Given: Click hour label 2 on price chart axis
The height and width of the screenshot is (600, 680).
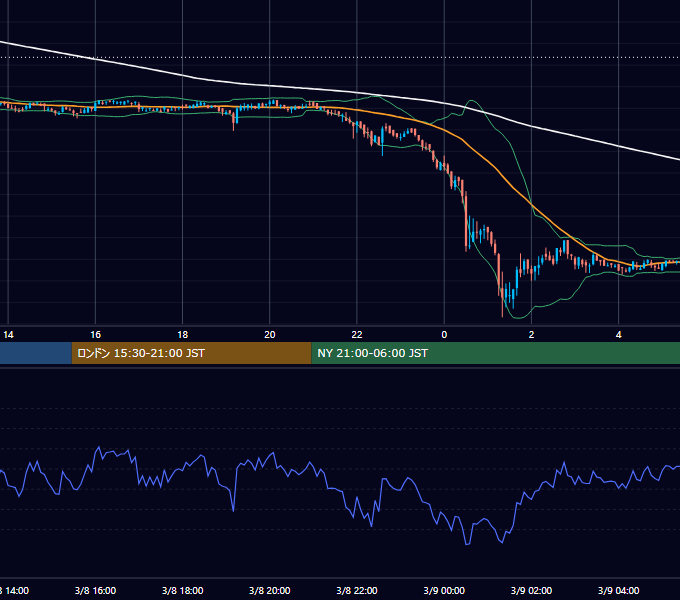Looking at the screenshot, I should pyautogui.click(x=531, y=335).
